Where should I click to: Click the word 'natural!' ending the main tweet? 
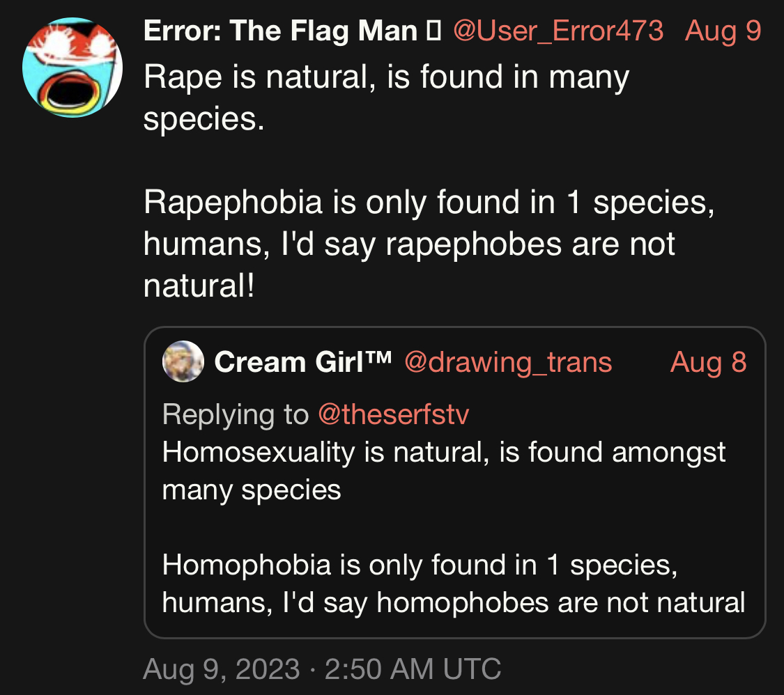[x=199, y=286]
